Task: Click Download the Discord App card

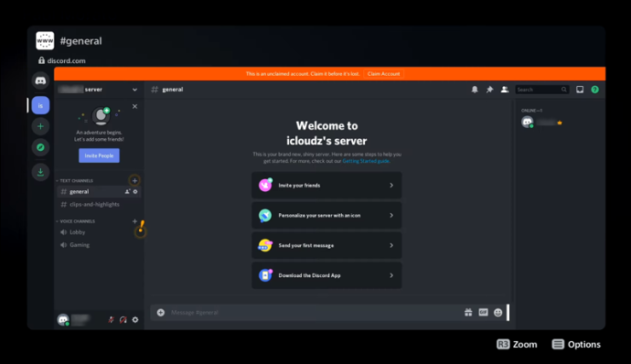Action: click(326, 275)
